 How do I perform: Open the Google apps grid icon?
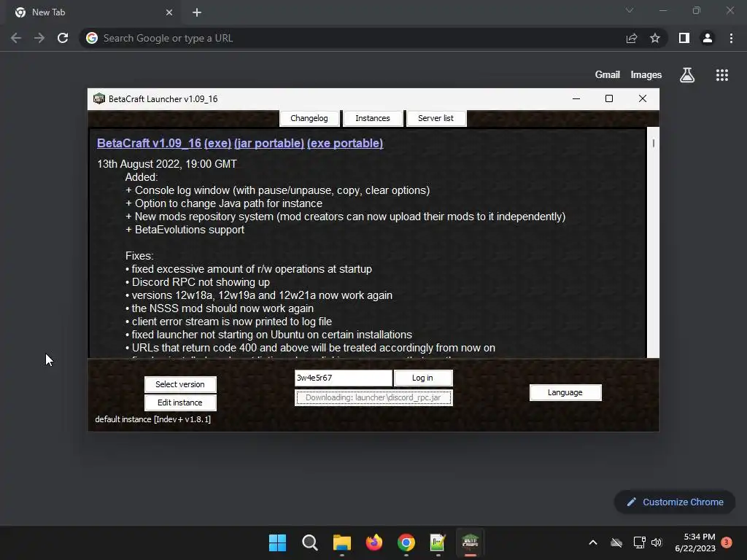722,75
